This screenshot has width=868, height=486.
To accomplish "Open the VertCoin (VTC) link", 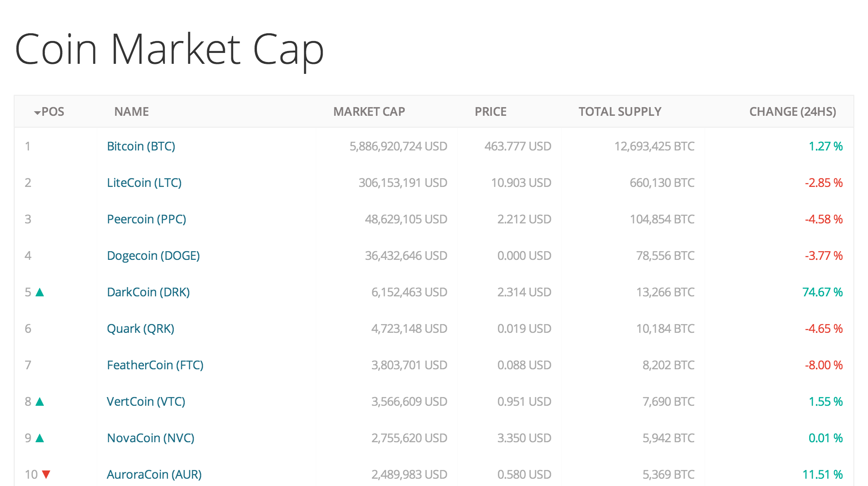I will click(146, 402).
